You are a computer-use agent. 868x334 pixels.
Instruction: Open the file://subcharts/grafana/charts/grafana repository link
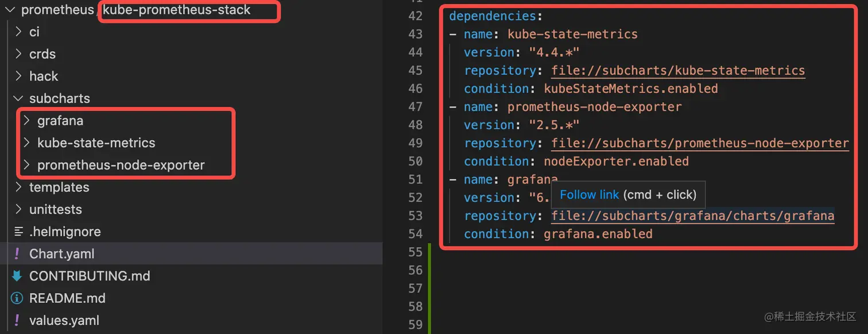tap(693, 216)
